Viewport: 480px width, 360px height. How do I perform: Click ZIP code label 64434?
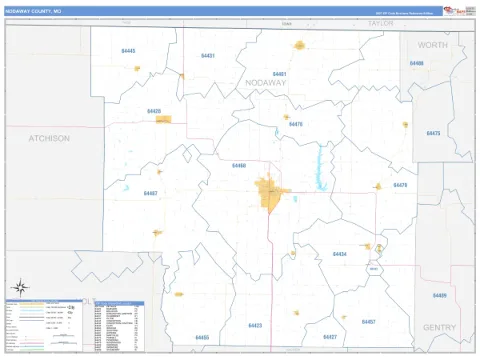pyautogui.click(x=340, y=254)
